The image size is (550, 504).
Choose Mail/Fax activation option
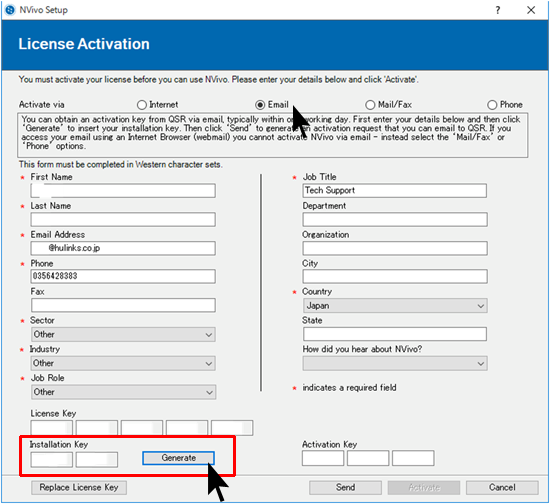coord(370,105)
